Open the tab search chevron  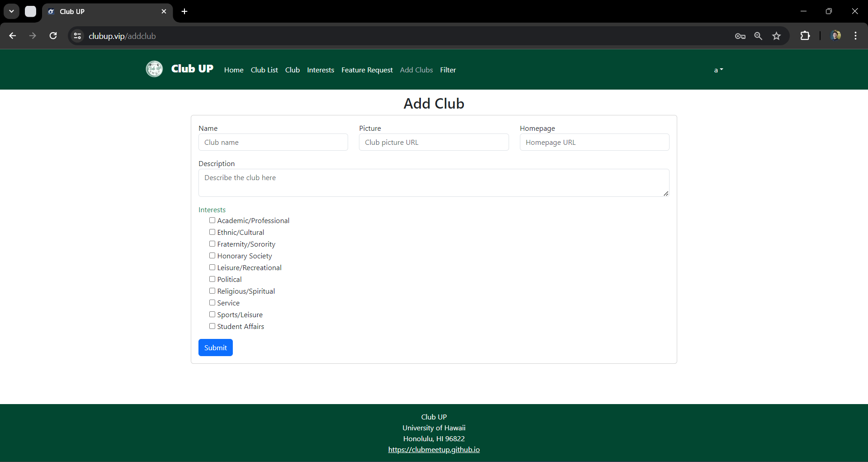(11, 11)
